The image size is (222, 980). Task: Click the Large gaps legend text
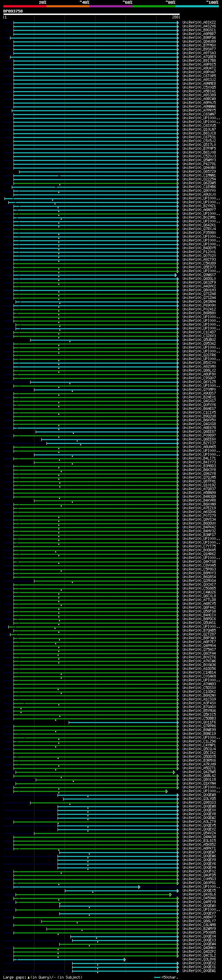[43, 977]
